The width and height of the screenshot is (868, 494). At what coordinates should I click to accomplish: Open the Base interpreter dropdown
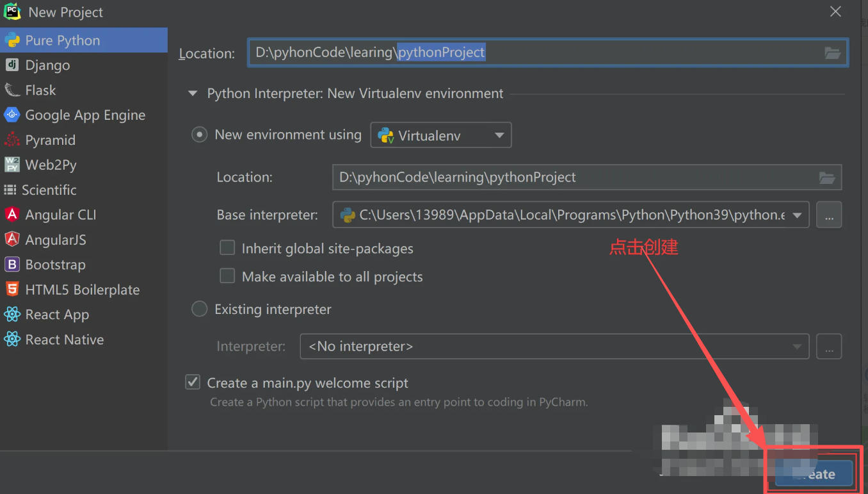pyautogui.click(x=796, y=215)
